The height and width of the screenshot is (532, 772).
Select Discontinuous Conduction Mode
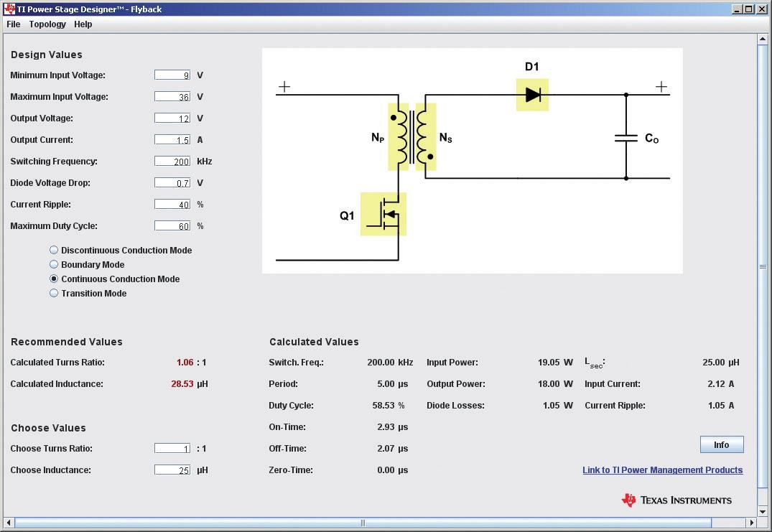pos(54,250)
